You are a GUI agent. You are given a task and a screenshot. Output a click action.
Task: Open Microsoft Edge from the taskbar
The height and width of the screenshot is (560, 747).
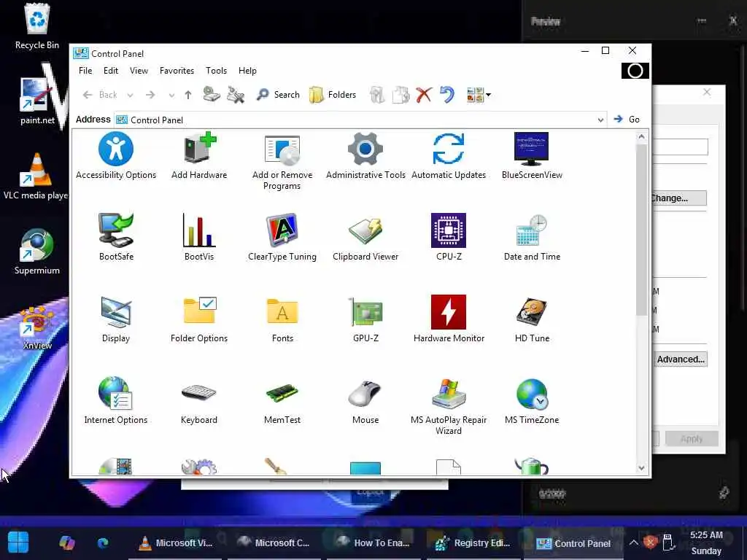tap(102, 542)
